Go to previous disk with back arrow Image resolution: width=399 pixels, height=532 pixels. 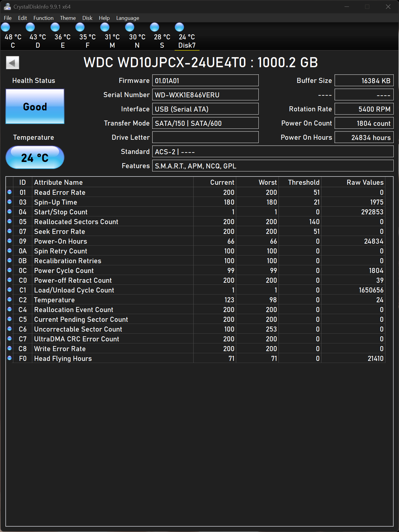click(x=12, y=63)
